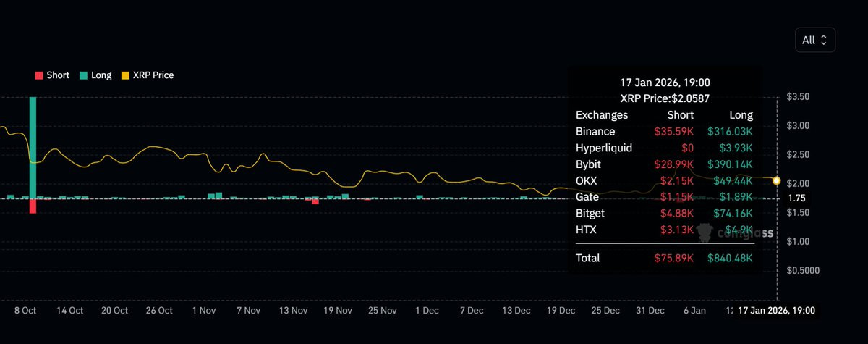The height and width of the screenshot is (344, 868).
Task: Click the OKX long value $49.44K
Action: point(731,180)
